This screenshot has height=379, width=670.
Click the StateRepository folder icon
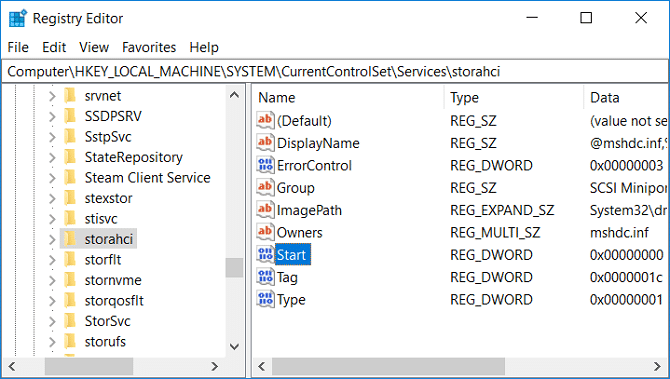tap(70, 157)
